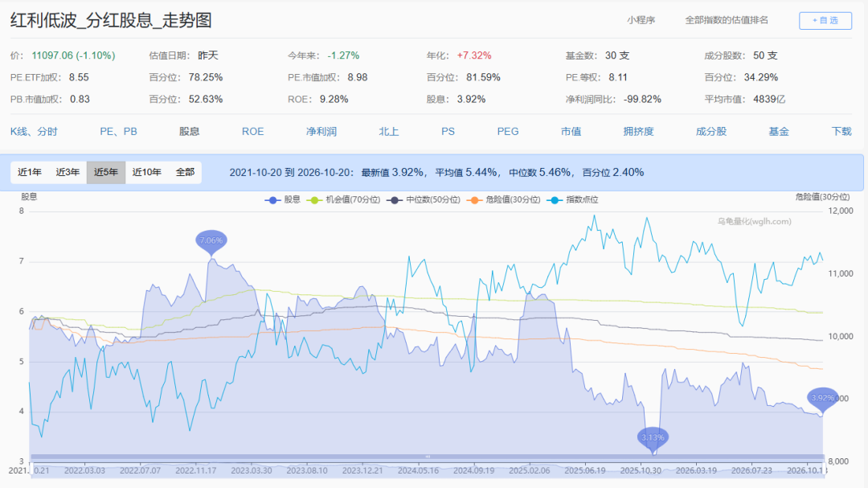Click the ROE value 9.28%
This screenshot has width=868, height=488.
click(334, 100)
